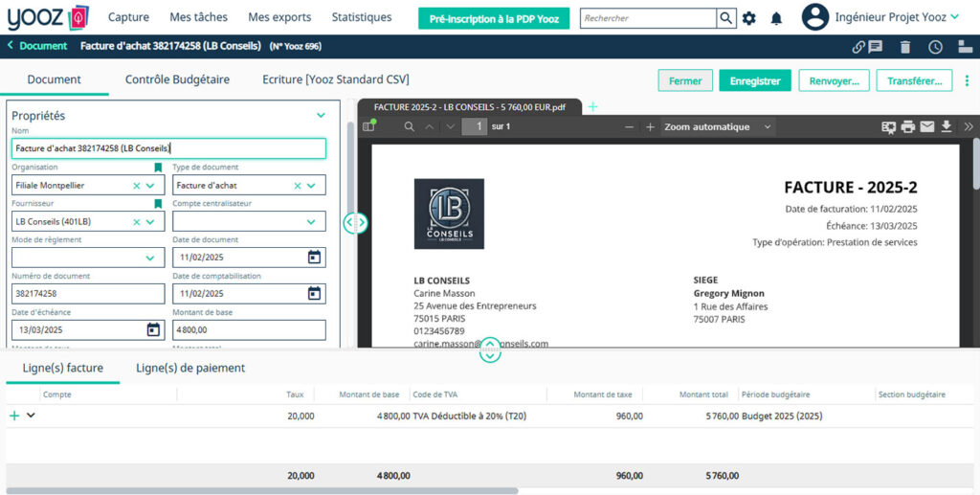This screenshot has height=495, width=980.
Task: Click the Rechercher search field
Action: click(648, 18)
